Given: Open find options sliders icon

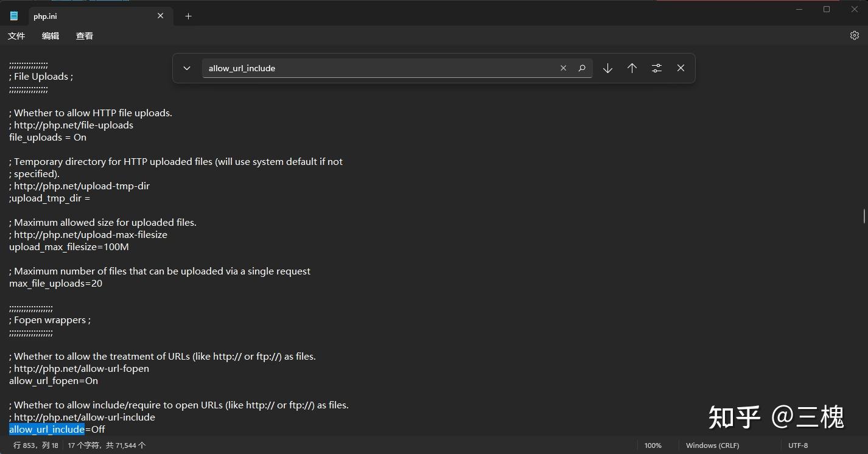Looking at the screenshot, I should (656, 68).
